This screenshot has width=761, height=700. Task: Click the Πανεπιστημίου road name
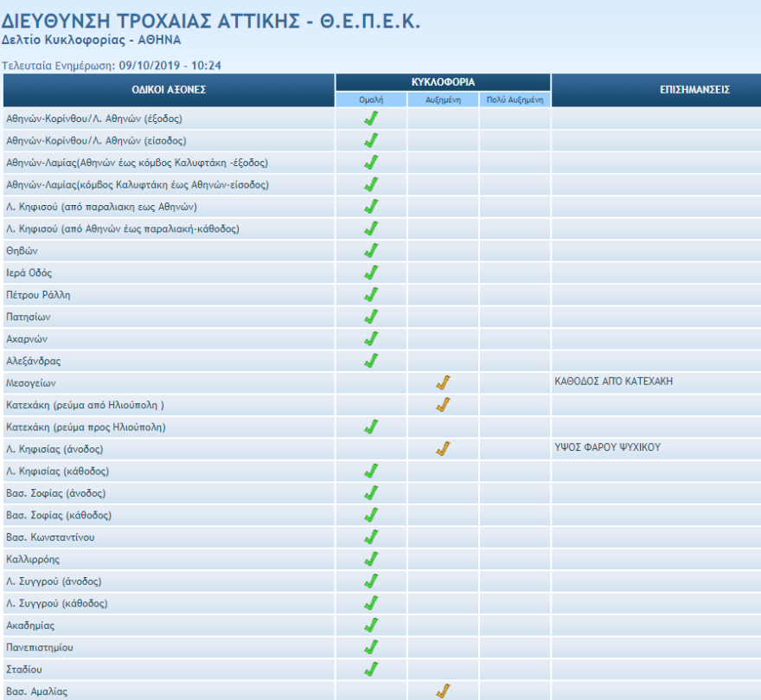click(39, 647)
